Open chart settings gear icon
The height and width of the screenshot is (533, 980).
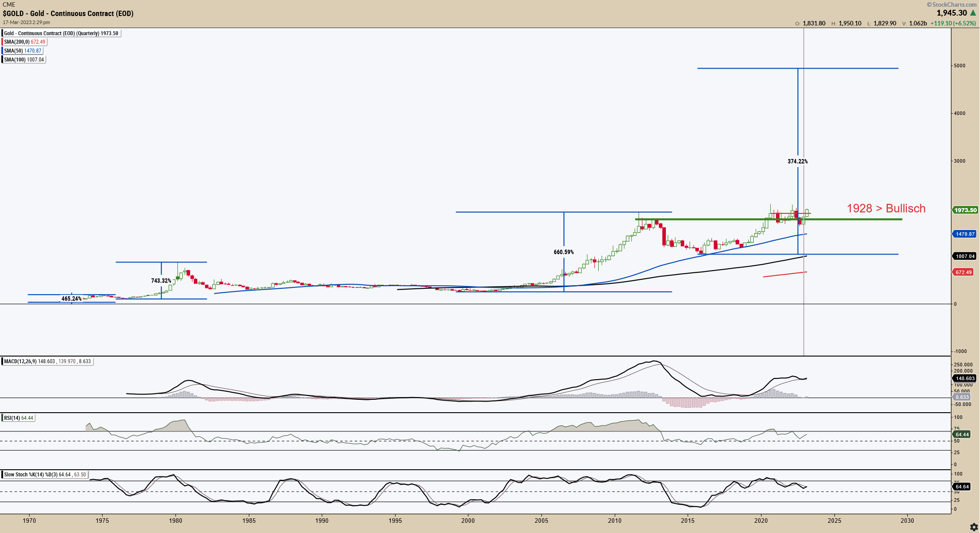click(x=973, y=527)
